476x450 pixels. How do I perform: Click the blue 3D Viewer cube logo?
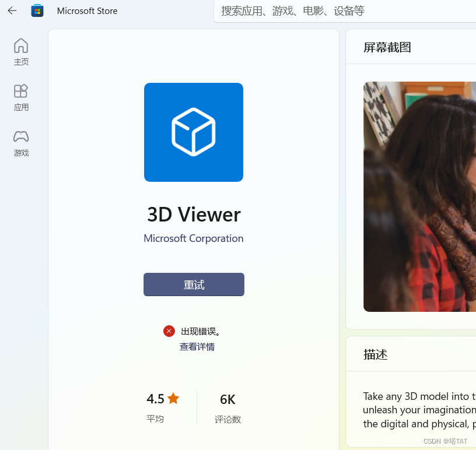(194, 132)
